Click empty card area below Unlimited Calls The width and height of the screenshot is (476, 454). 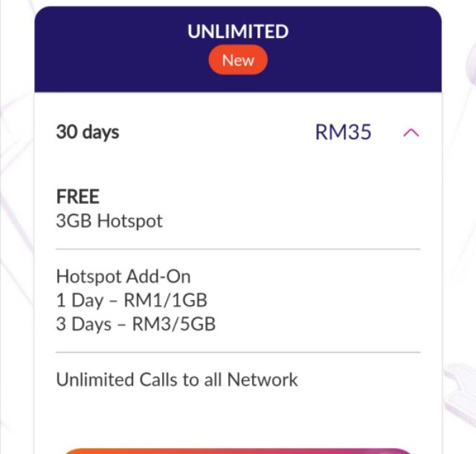238,417
